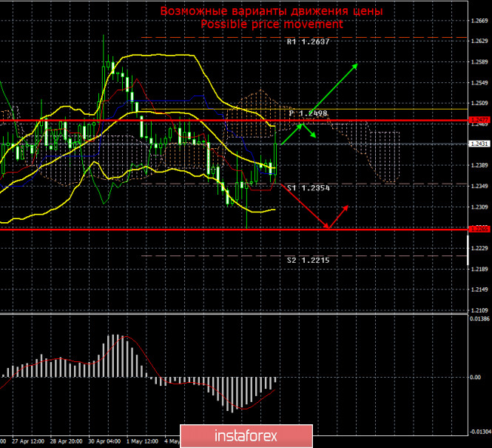The image size is (492, 448).
Task: Click the 28 Apr 20:00 time label
Action: [x=66, y=441]
